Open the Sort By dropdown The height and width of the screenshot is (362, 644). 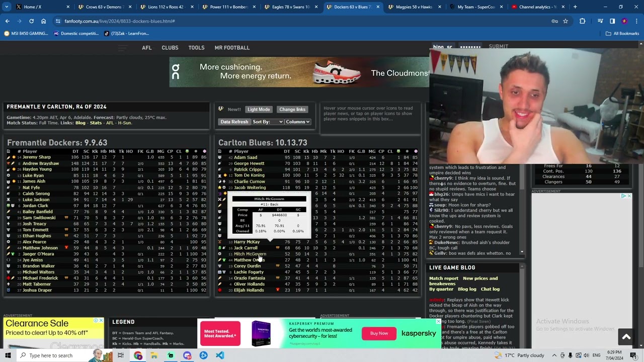[x=267, y=122]
